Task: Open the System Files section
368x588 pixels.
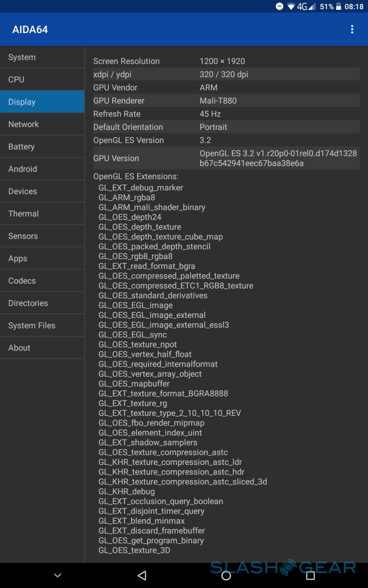Action: 42,326
